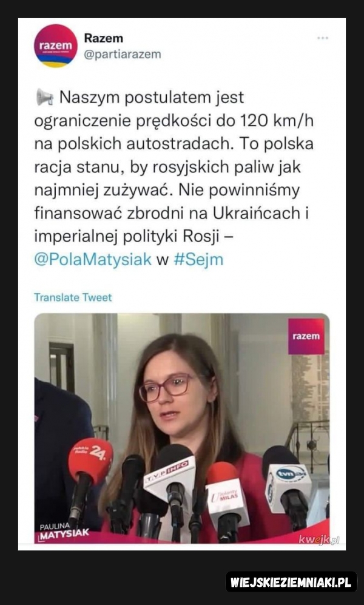Click the Paulina Matysiak name caption
This screenshot has height=605, width=364.
point(64,530)
